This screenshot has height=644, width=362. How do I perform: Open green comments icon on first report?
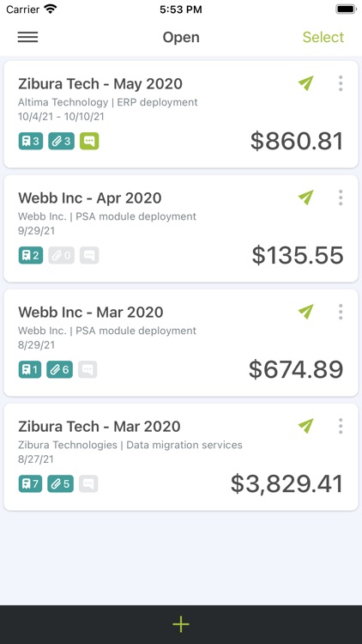pyautogui.click(x=89, y=142)
